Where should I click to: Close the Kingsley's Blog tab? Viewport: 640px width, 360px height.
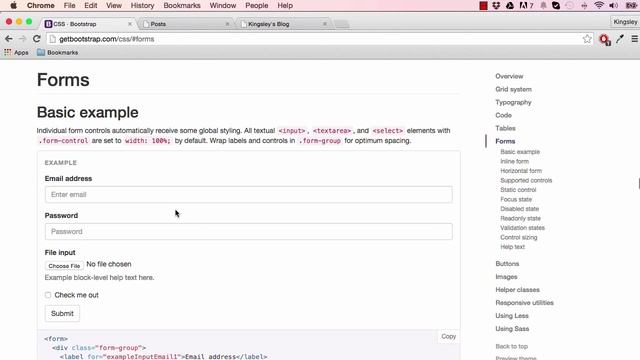[325, 24]
